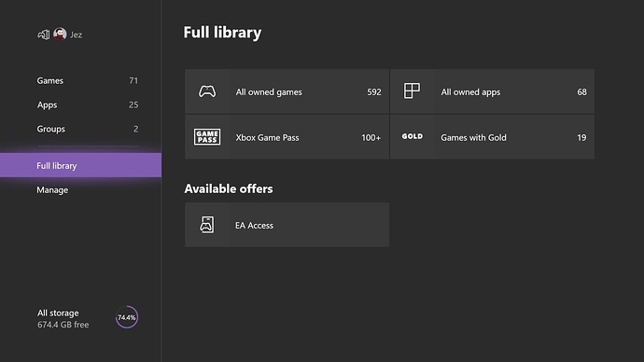Image resolution: width=644 pixels, height=362 pixels.
Task: Click the 74.4% storage usage ring
Action: click(x=127, y=317)
